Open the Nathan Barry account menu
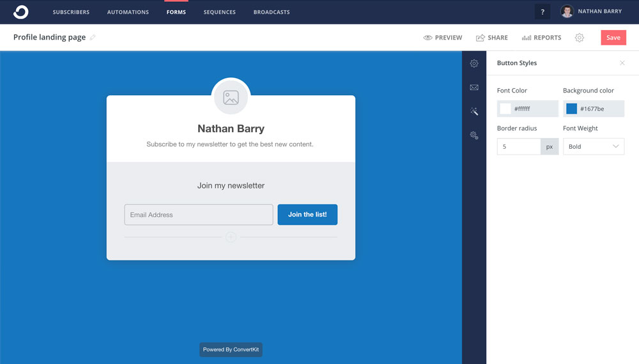Image resolution: width=639 pixels, height=364 pixels. pyautogui.click(x=591, y=11)
